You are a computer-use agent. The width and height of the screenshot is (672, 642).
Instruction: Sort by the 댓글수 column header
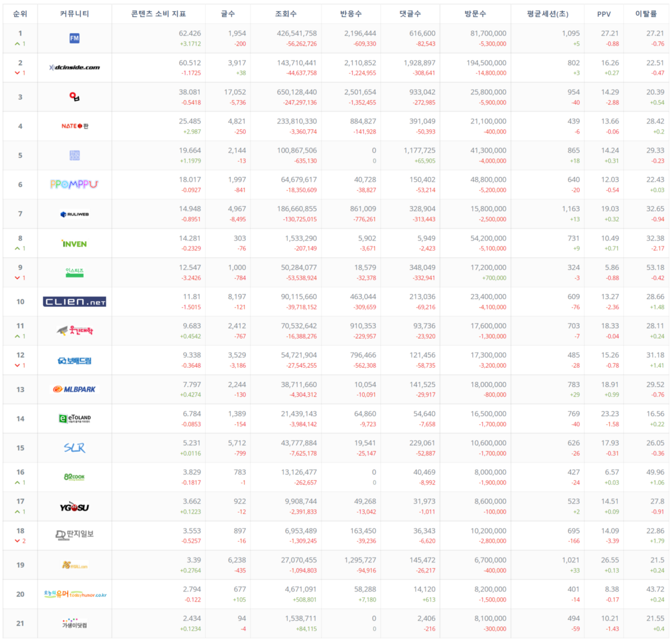coord(410,13)
